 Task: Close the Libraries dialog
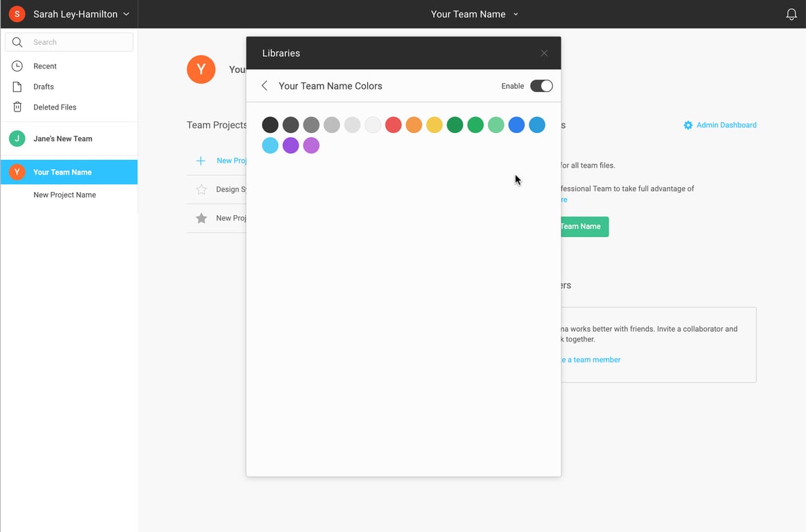544,53
